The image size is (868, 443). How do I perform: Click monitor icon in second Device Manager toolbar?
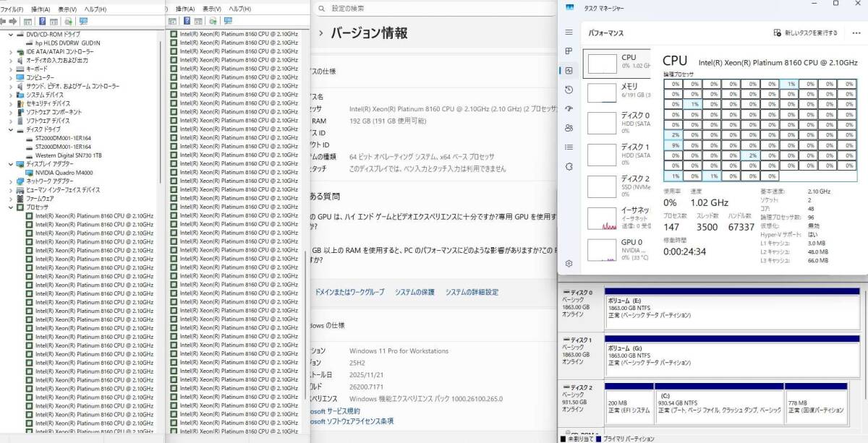click(227, 22)
